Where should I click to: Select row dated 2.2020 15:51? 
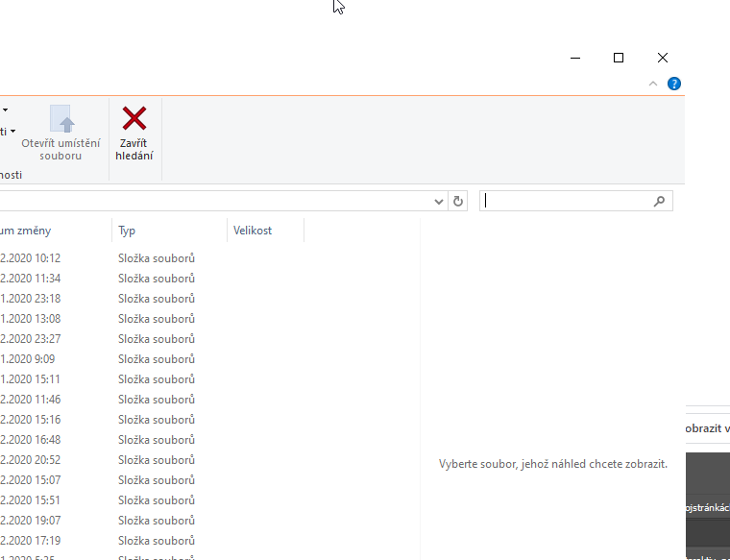pos(152,500)
